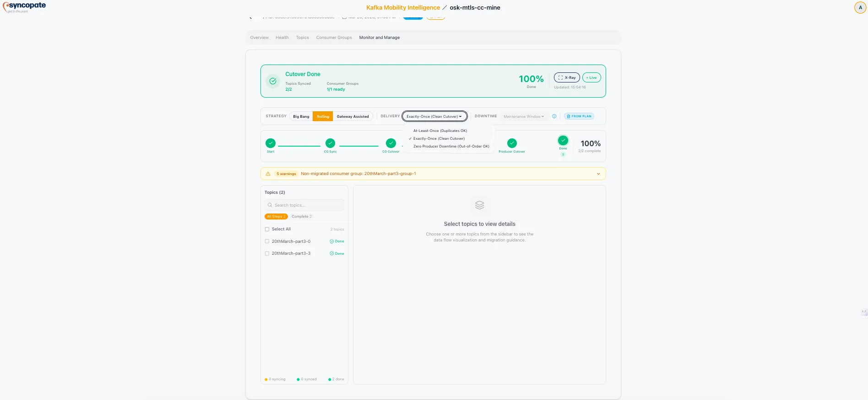Choose the Big Bang strategy
Image resolution: width=868 pixels, height=400 pixels.
pyautogui.click(x=301, y=116)
